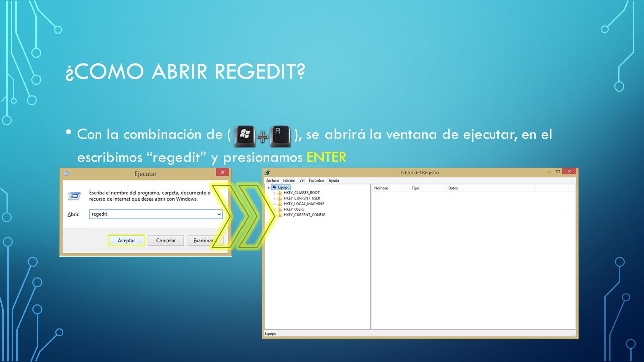Expand the HKEY_CLASSES_ROOT node arrow
Image resolution: width=644 pixels, height=362 pixels.
(x=275, y=193)
